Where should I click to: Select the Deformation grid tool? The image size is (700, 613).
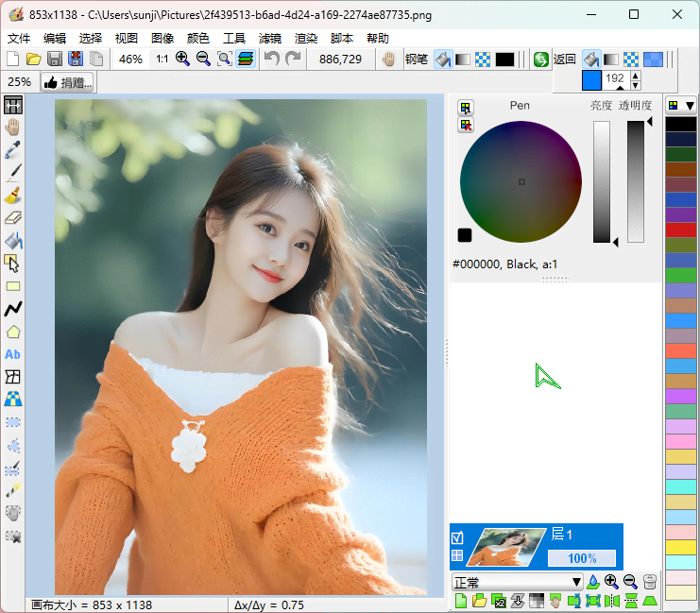(13, 377)
